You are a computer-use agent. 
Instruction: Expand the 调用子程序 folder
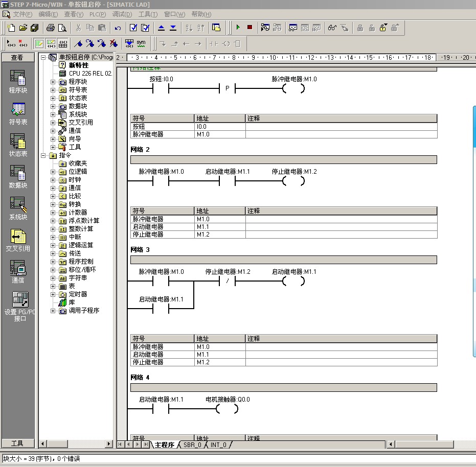(x=53, y=311)
